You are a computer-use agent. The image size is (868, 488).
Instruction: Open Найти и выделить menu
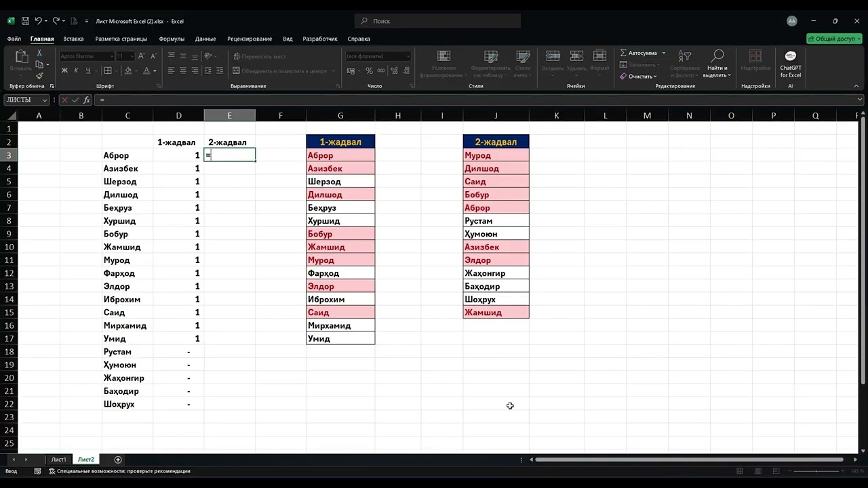tap(717, 64)
